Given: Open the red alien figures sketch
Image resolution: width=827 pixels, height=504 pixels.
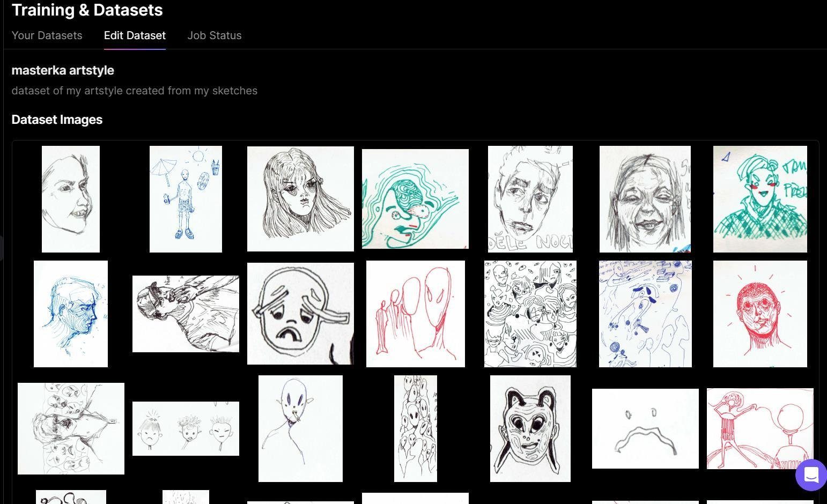Looking at the screenshot, I should click(x=416, y=314).
